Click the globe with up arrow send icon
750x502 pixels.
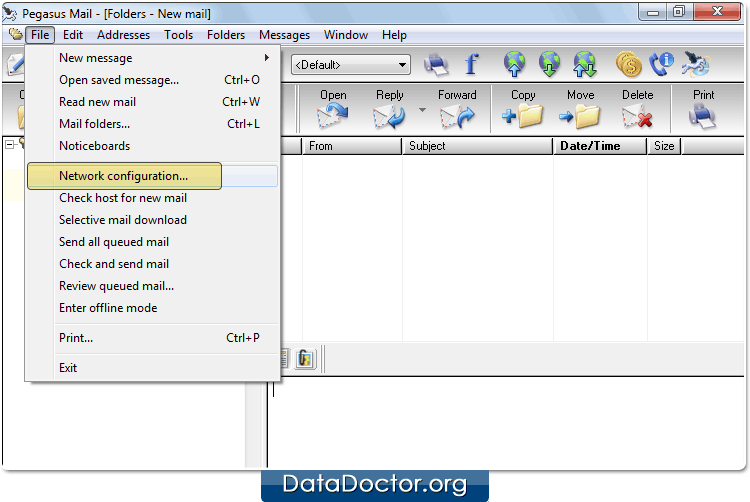(514, 65)
